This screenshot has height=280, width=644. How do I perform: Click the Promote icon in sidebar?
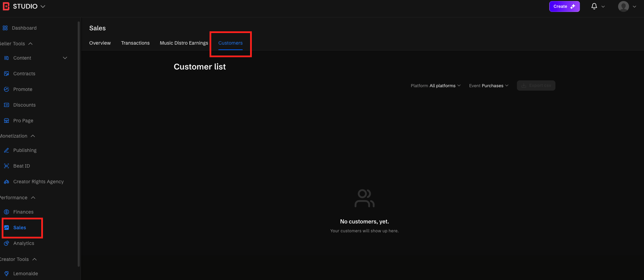6,89
